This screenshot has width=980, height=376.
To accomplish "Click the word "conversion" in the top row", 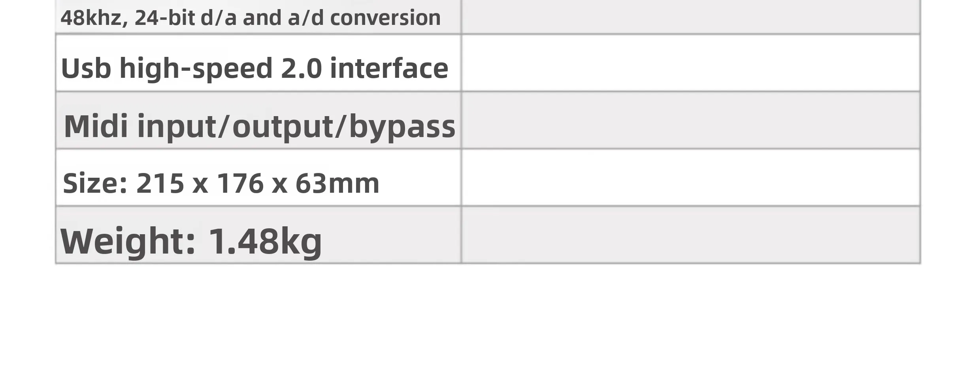I will tap(385, 18).
